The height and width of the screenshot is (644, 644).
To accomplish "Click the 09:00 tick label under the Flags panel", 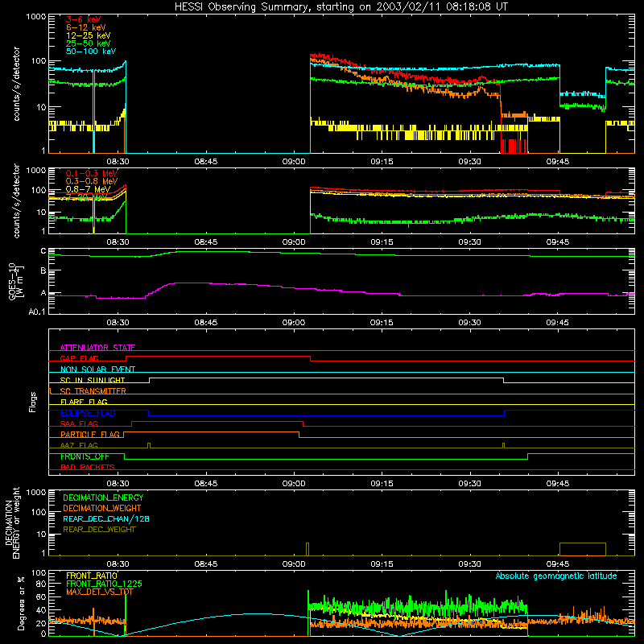I will [294, 484].
